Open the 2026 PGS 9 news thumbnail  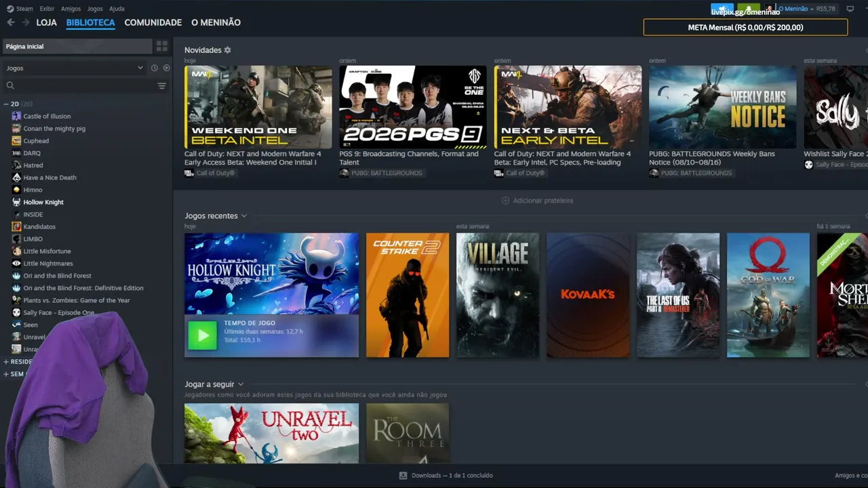coord(413,107)
